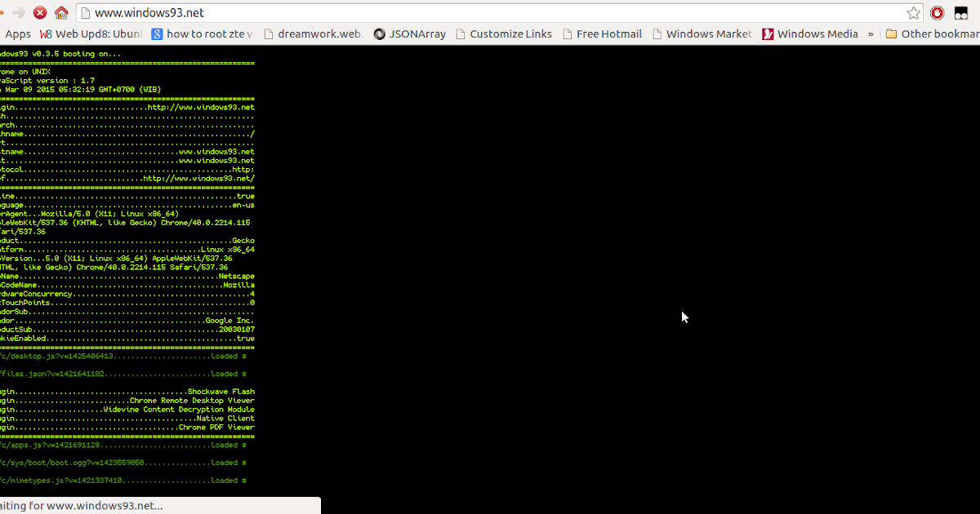Click the 'Chrome/40.0.2214.115' user agent line
This screenshot has height=514, width=980.
tap(125, 223)
